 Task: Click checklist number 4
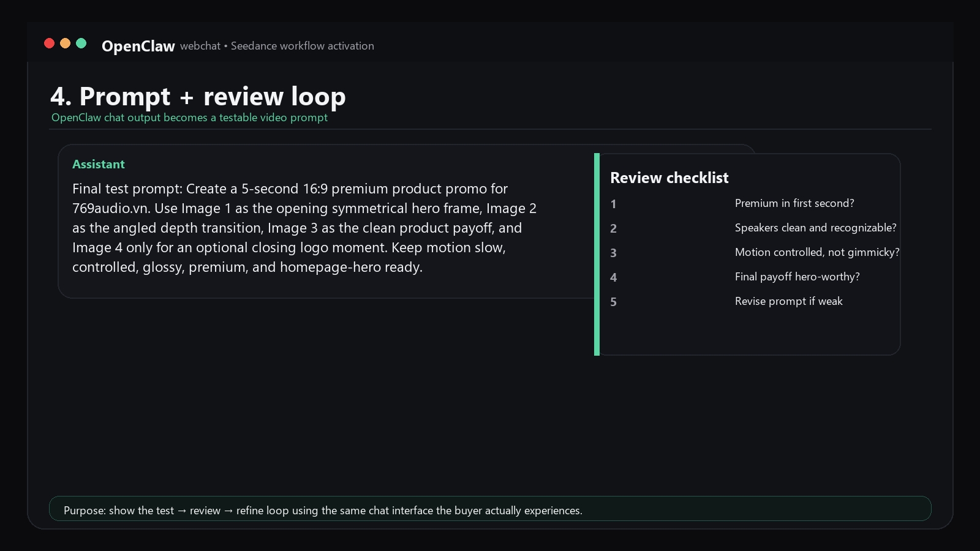pos(613,277)
